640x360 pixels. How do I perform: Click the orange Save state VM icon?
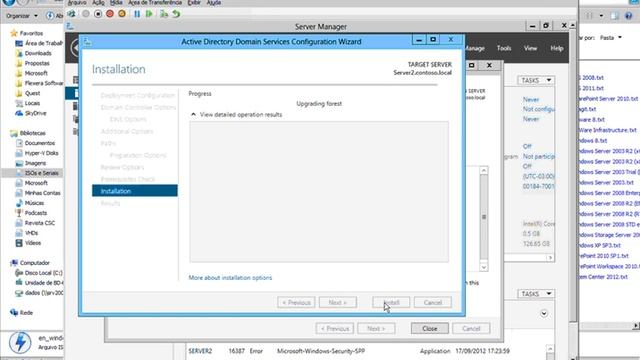(x=122, y=14)
